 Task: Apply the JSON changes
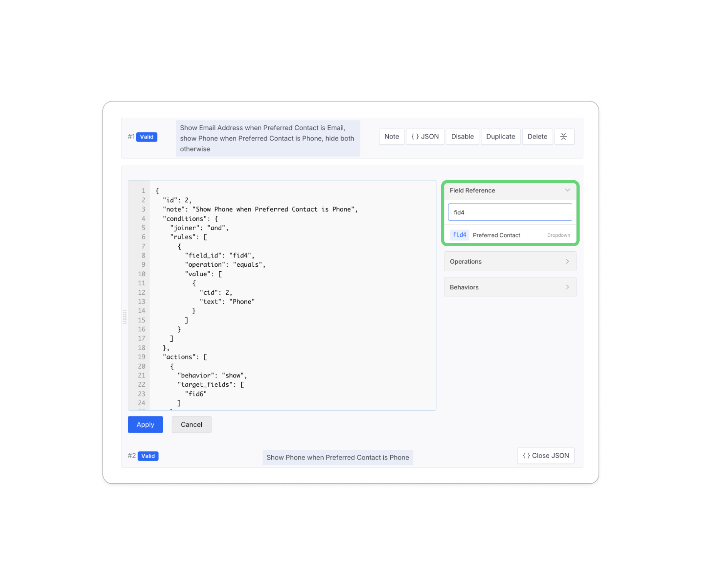[145, 424]
